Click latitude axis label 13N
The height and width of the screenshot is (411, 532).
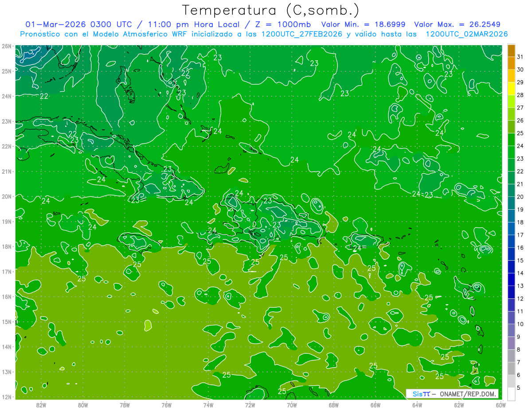coord(7,372)
